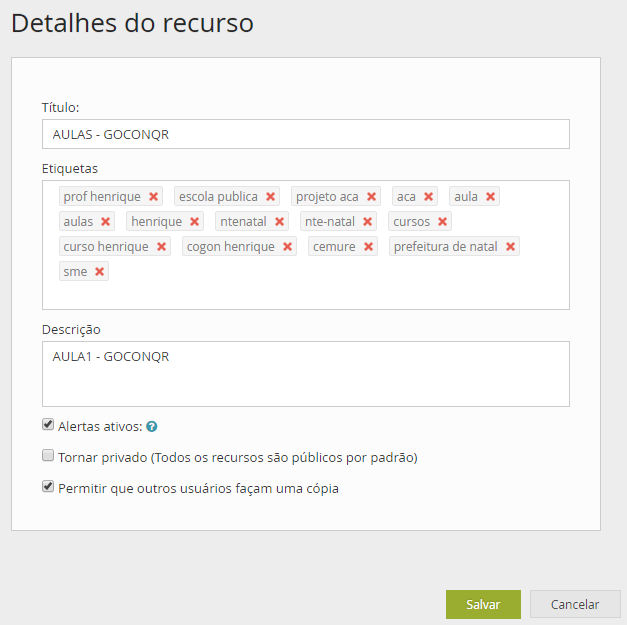Delete the 'prefeitura de natal' tag
The height and width of the screenshot is (625, 627).
click(510, 247)
